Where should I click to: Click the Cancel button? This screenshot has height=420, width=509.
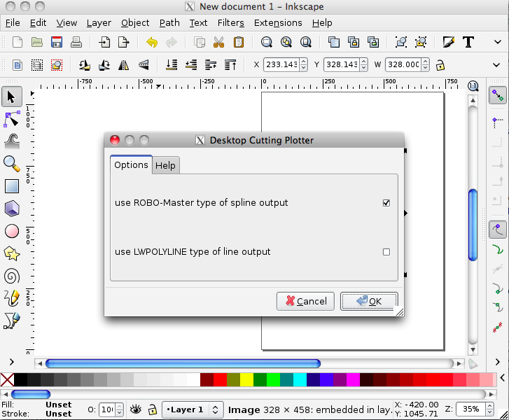click(x=305, y=301)
